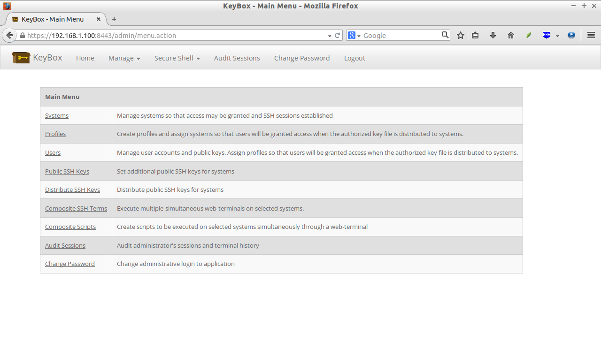This screenshot has height=364, width=601.
Task: Click the padlock security icon in URL bar
Action: point(22,35)
